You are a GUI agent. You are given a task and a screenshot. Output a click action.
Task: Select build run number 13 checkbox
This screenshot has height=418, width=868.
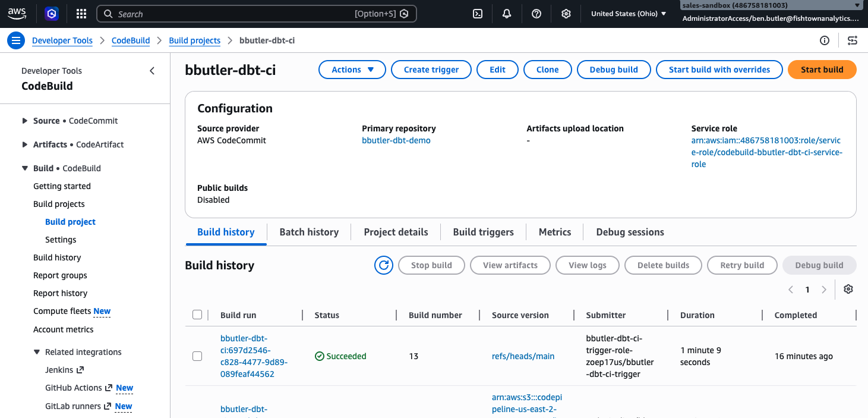[197, 356]
